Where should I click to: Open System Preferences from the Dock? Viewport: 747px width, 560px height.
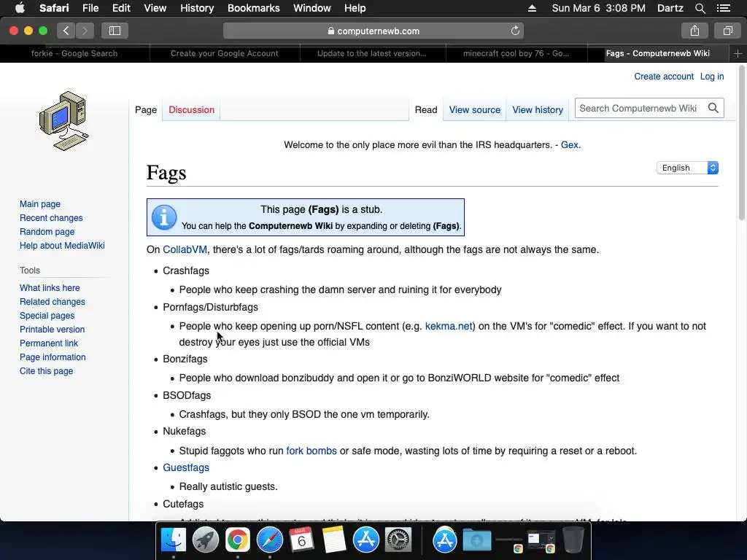point(398,540)
